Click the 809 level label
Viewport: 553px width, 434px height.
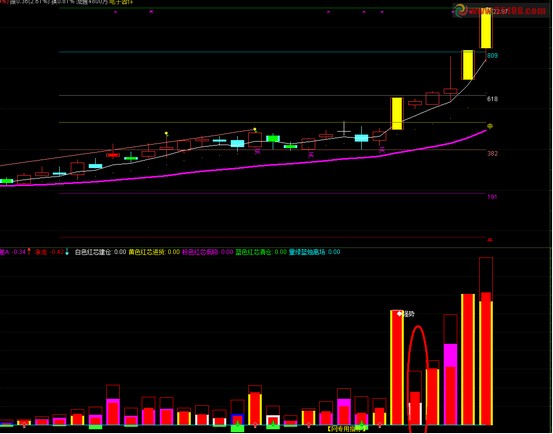pyautogui.click(x=492, y=56)
